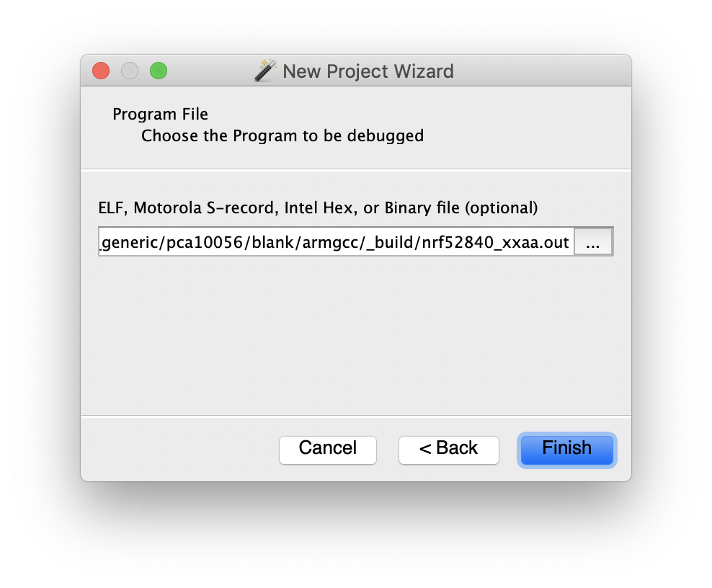Close the dialog with the red button
Image resolution: width=712 pixels, height=588 pixels.
(101, 71)
